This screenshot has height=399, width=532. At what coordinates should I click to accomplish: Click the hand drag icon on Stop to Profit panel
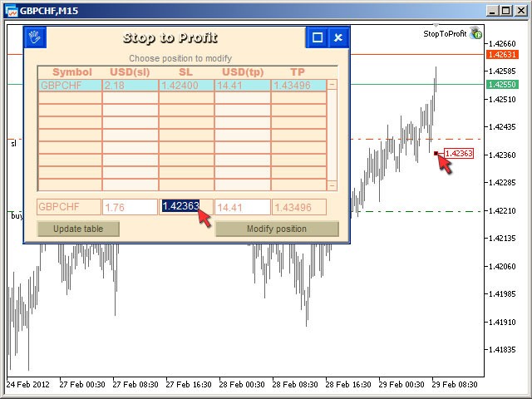35,37
